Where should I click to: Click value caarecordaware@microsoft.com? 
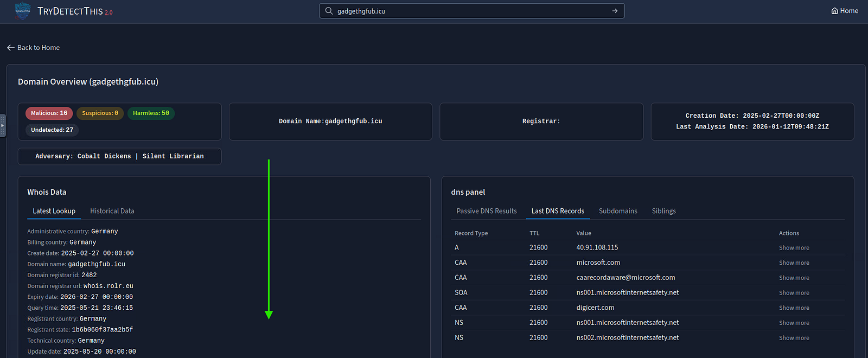point(626,278)
